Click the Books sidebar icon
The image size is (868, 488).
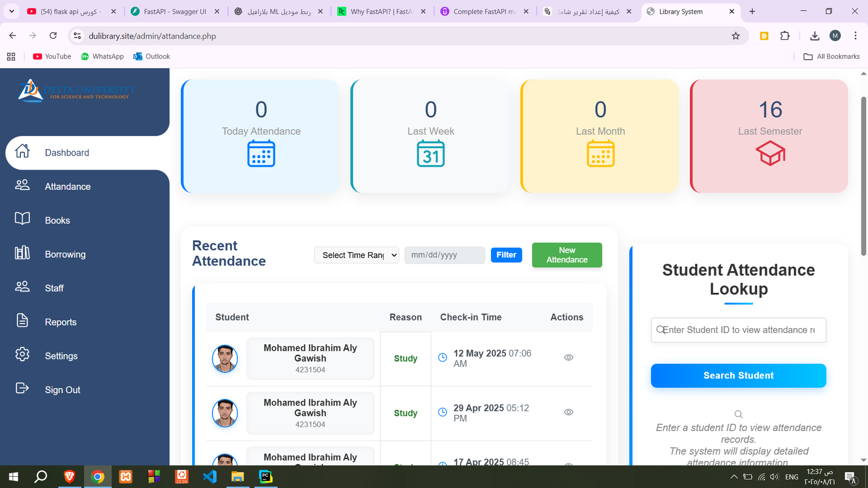(x=22, y=220)
